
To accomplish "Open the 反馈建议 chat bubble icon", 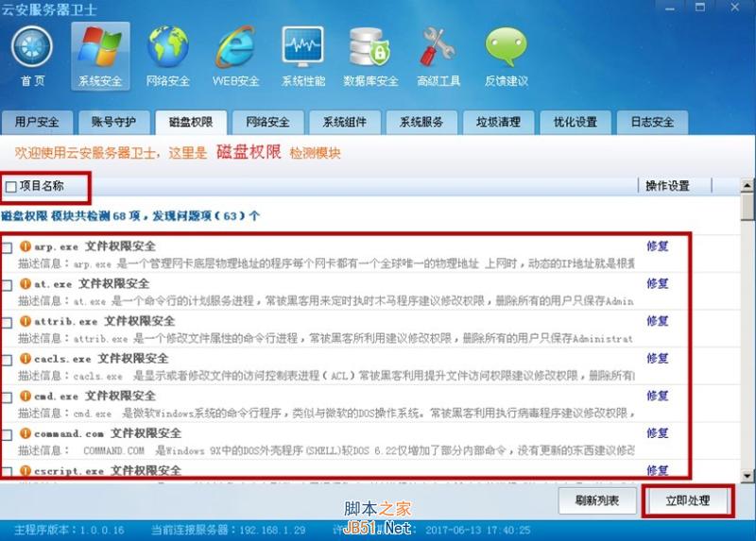I will (x=507, y=48).
